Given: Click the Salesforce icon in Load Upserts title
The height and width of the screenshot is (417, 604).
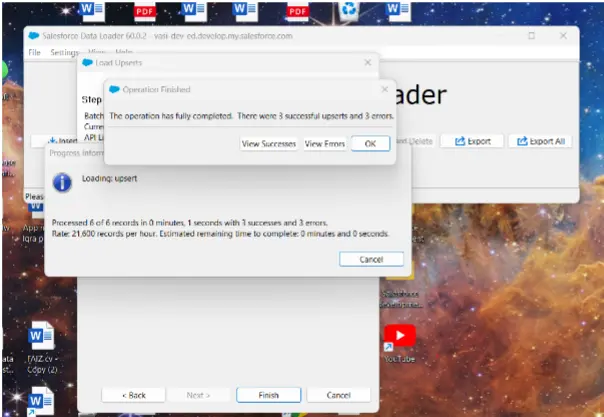Looking at the screenshot, I should pyautogui.click(x=87, y=62).
